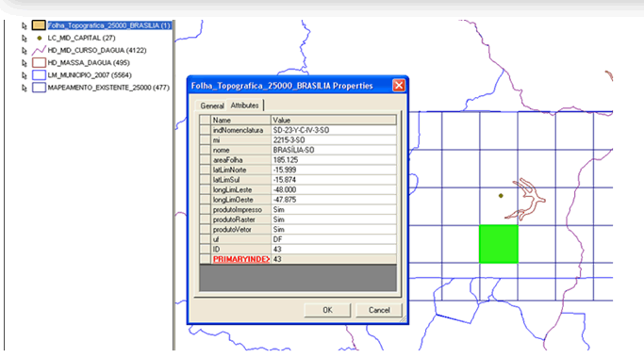The width and height of the screenshot is (644, 357).
Task: Close the Properties dialog
Action: 399,86
